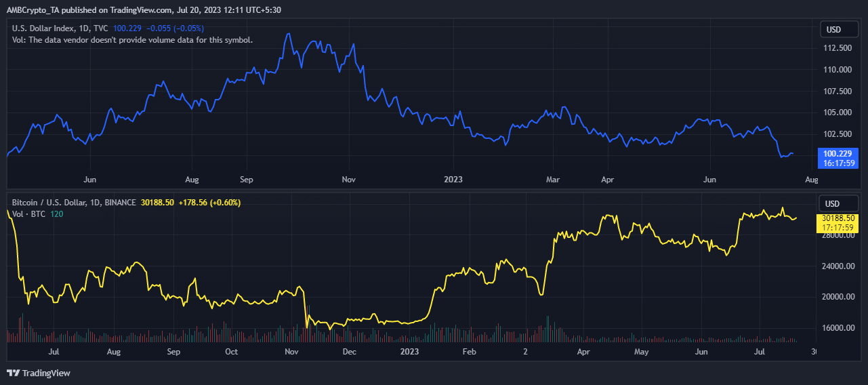The width and height of the screenshot is (868, 385).
Task: Click the Nov label on Dollar Index time axis
Action: click(x=348, y=180)
